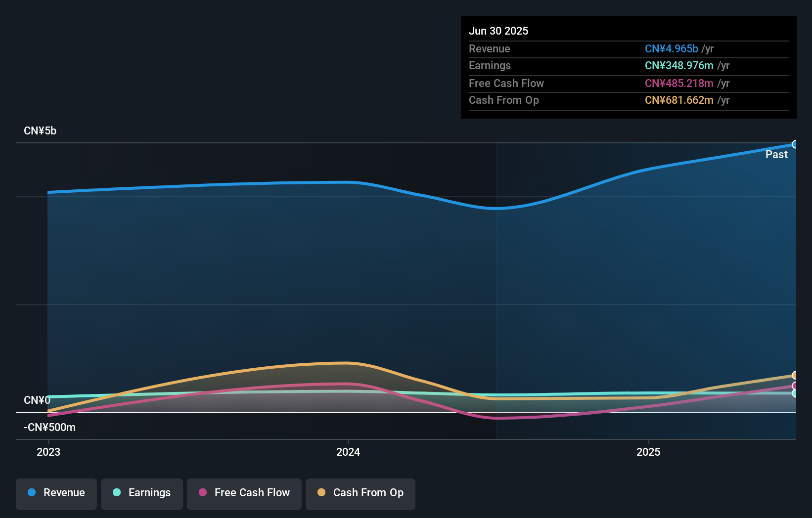Click the 2025 x-axis label
812x518 pixels.
648,452
